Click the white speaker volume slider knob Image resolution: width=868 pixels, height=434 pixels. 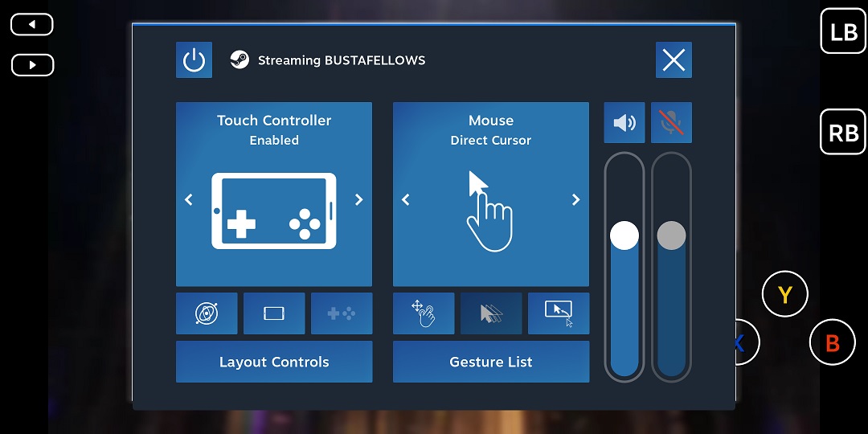click(624, 235)
